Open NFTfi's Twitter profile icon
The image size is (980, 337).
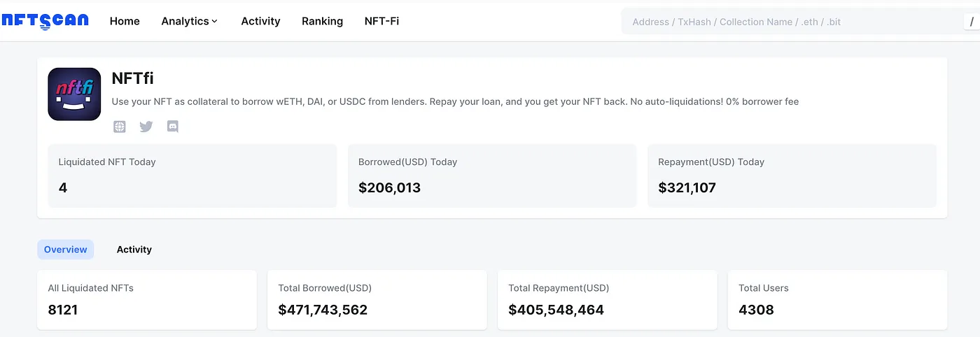point(146,127)
